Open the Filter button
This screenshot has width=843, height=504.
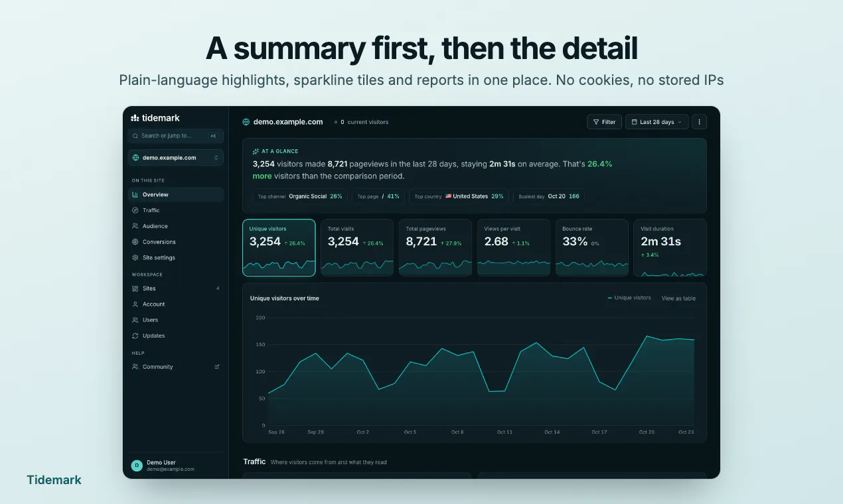click(604, 122)
